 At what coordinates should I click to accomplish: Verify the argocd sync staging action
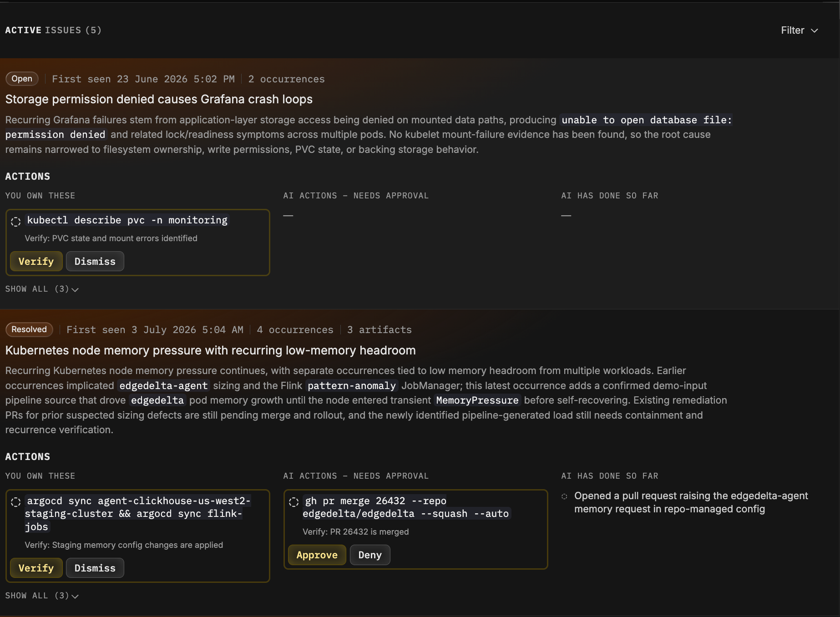[36, 568]
